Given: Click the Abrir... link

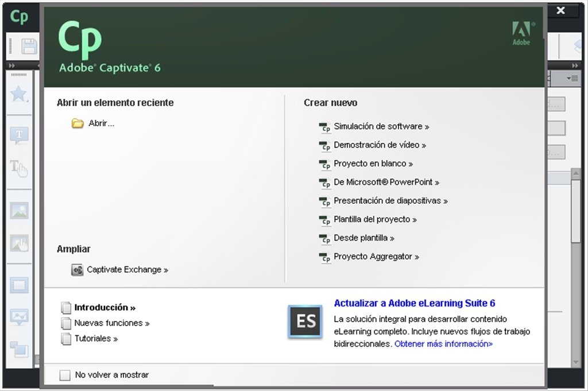Looking at the screenshot, I should [x=101, y=123].
